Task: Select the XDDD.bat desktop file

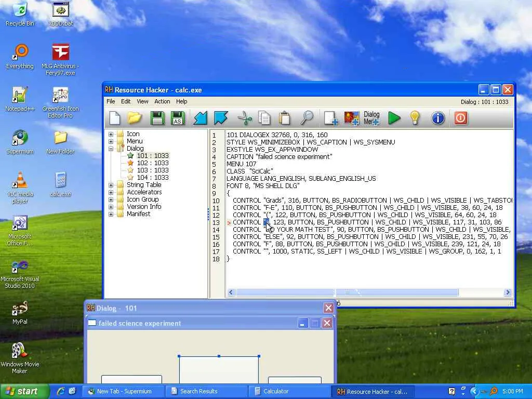Action: (61, 14)
